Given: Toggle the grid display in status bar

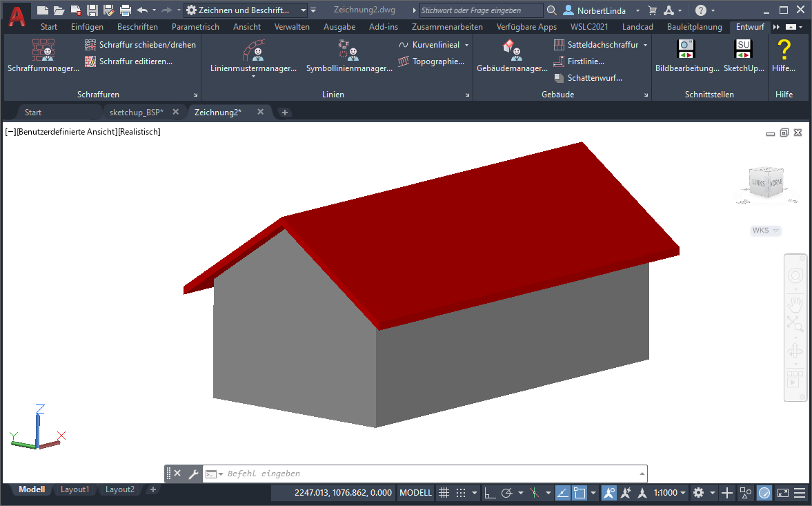Looking at the screenshot, I should 444,493.
